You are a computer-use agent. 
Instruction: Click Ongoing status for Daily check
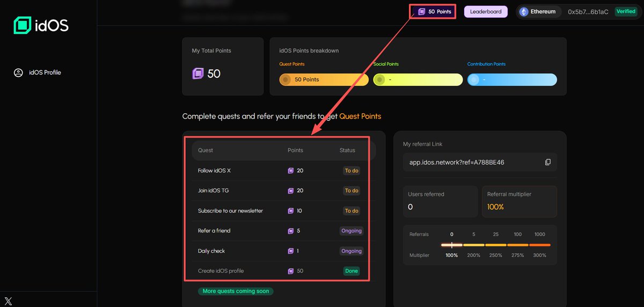[352, 251]
